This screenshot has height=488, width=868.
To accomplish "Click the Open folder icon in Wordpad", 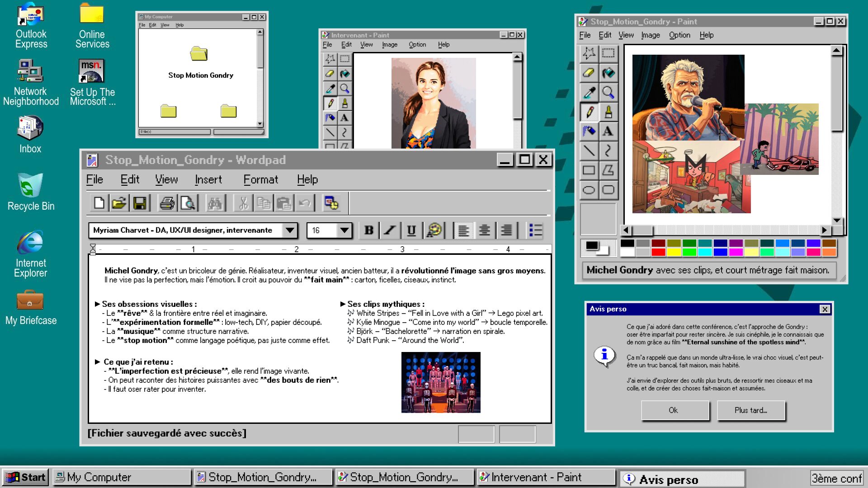I will 119,203.
